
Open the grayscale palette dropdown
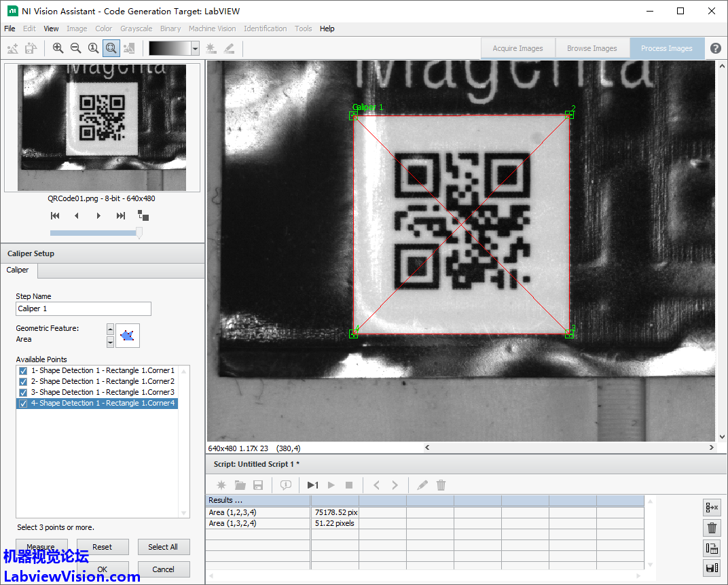point(195,48)
